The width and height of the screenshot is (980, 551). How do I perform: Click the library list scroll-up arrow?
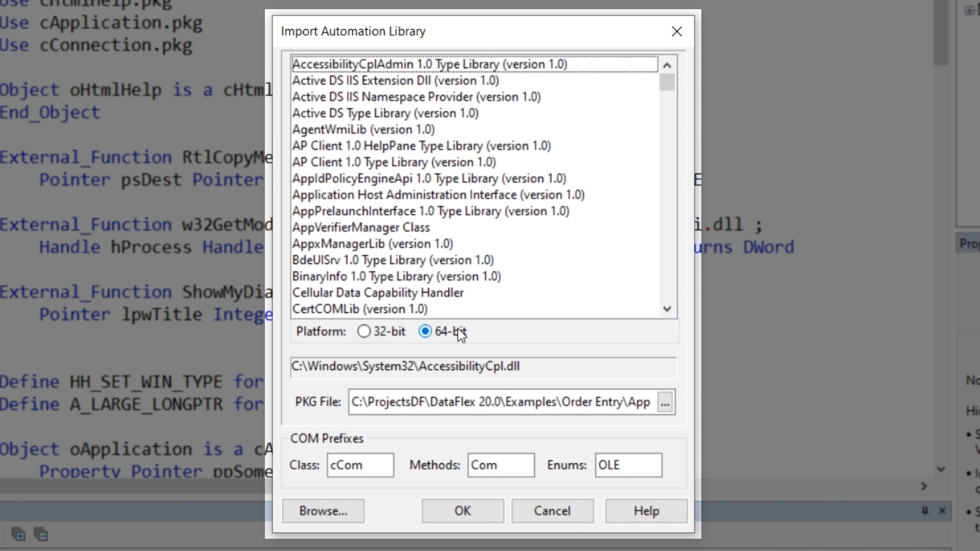[x=667, y=65]
